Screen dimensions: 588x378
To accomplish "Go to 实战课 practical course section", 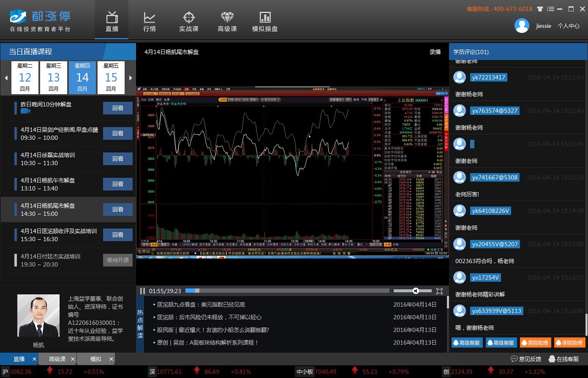I will (188, 22).
